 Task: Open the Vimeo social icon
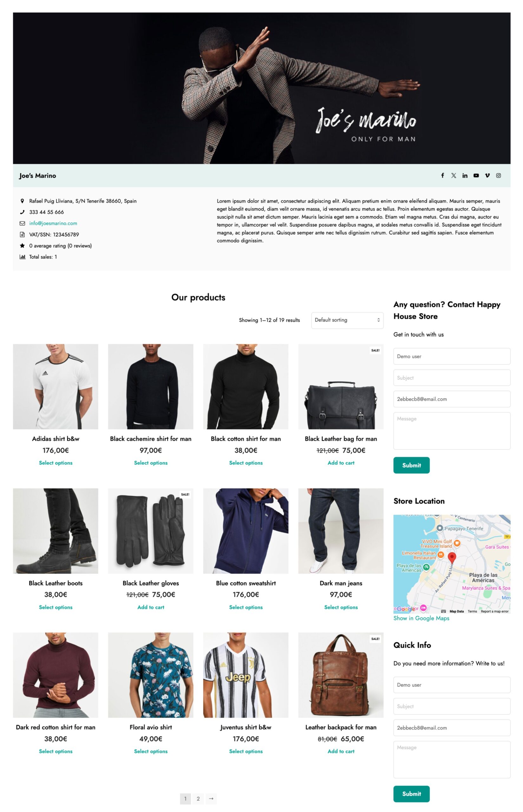pos(487,175)
